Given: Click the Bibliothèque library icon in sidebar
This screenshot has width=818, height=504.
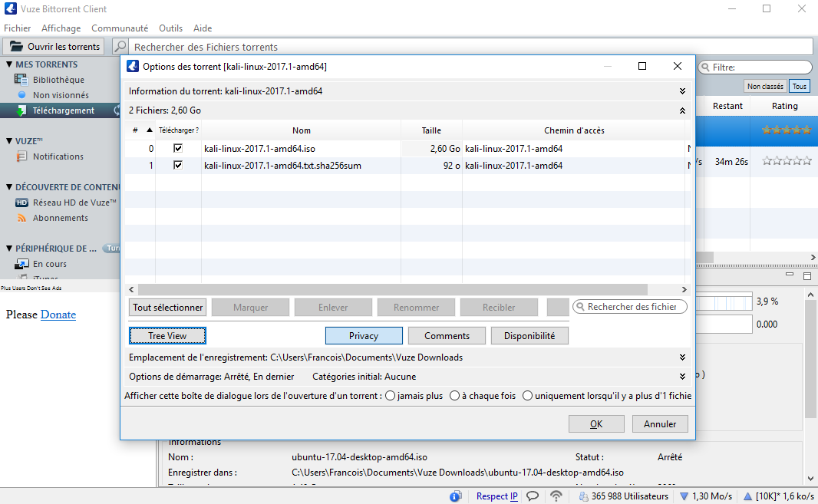Looking at the screenshot, I should pos(21,80).
